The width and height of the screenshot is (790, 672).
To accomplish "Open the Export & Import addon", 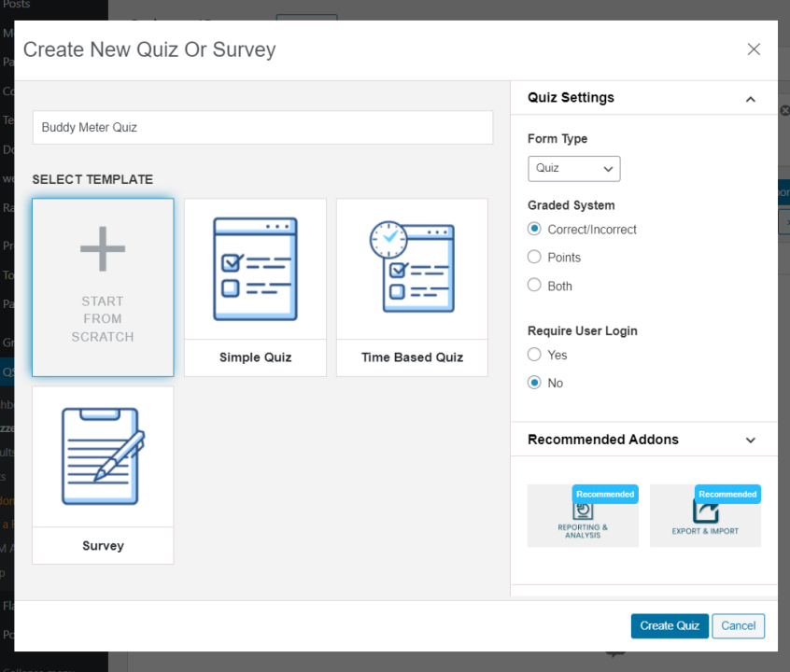I will (705, 516).
